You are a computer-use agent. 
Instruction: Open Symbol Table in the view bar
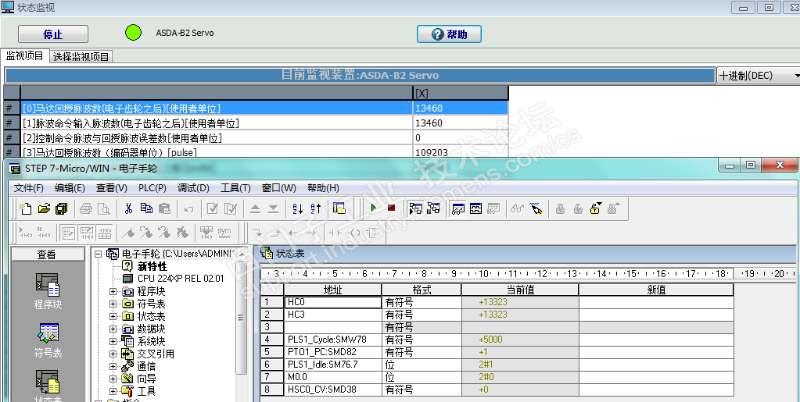point(47,341)
